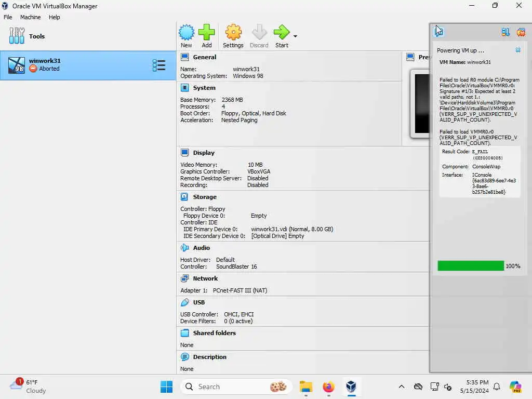The height and width of the screenshot is (399, 532).
Task: Click the System section header icon
Action: click(x=184, y=88)
